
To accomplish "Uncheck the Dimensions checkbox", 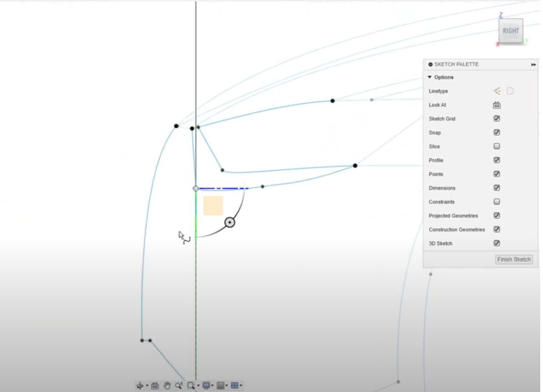I will point(497,188).
